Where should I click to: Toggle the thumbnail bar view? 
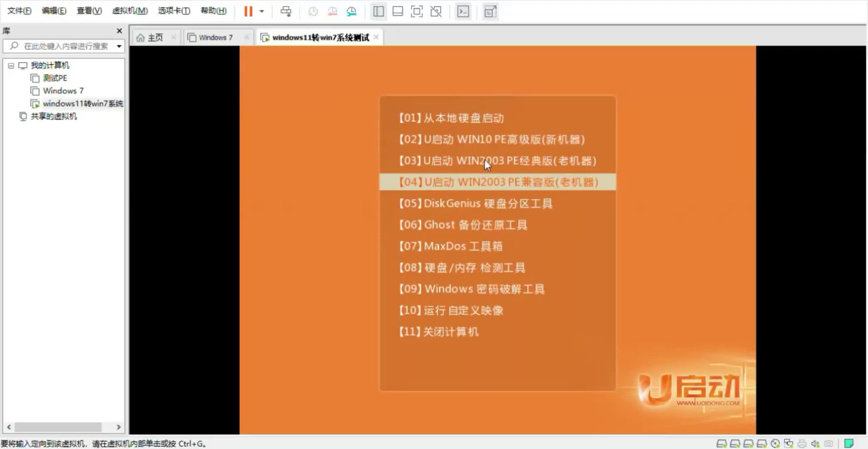[397, 11]
